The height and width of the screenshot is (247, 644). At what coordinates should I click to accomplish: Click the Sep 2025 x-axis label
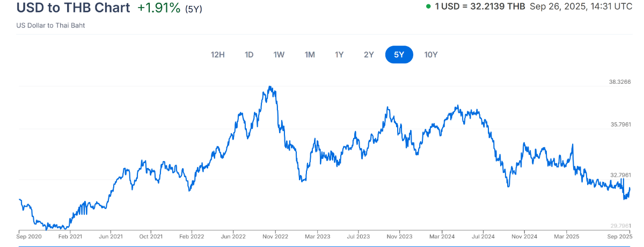point(619,236)
